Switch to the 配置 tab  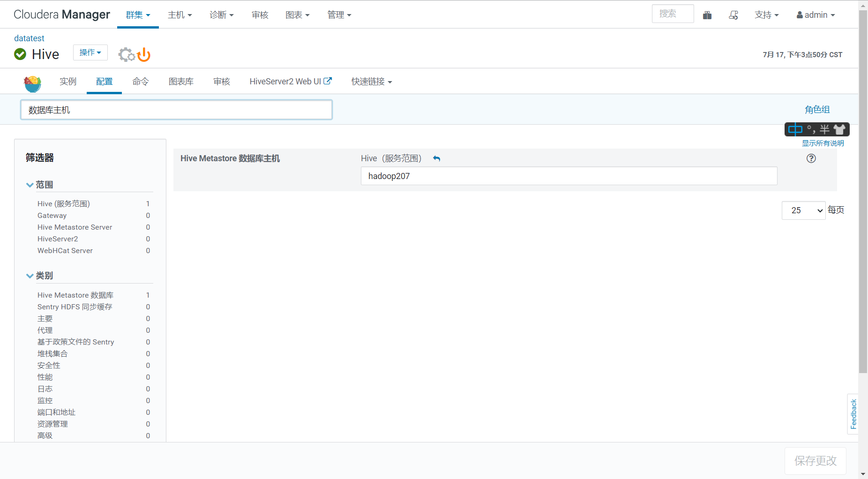(104, 82)
